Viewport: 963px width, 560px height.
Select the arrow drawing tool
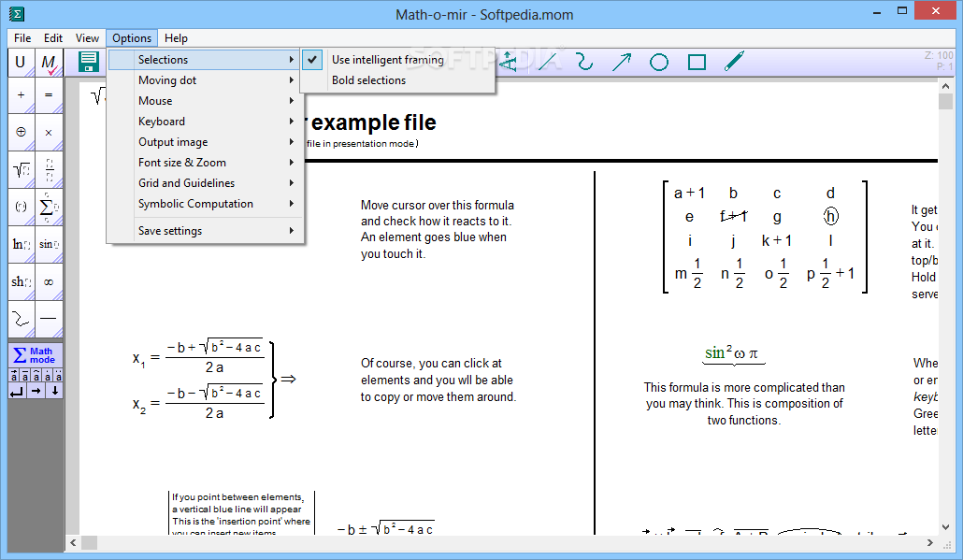click(x=622, y=62)
